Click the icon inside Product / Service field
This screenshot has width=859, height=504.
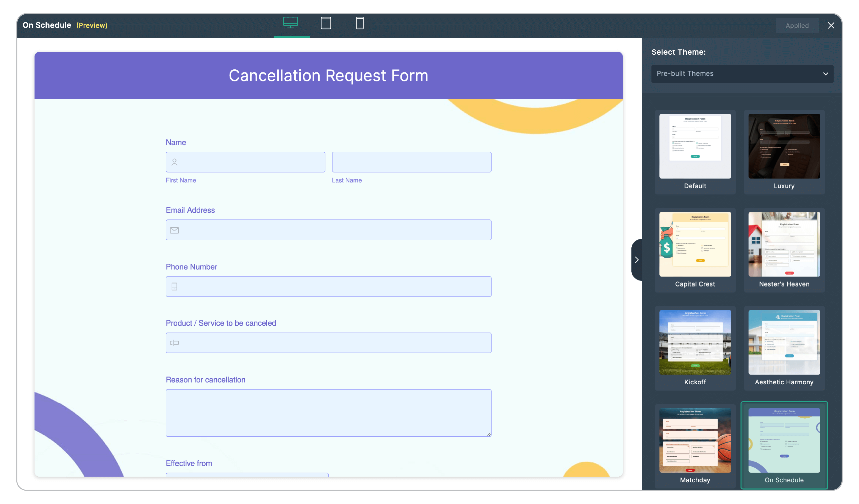pyautogui.click(x=175, y=343)
